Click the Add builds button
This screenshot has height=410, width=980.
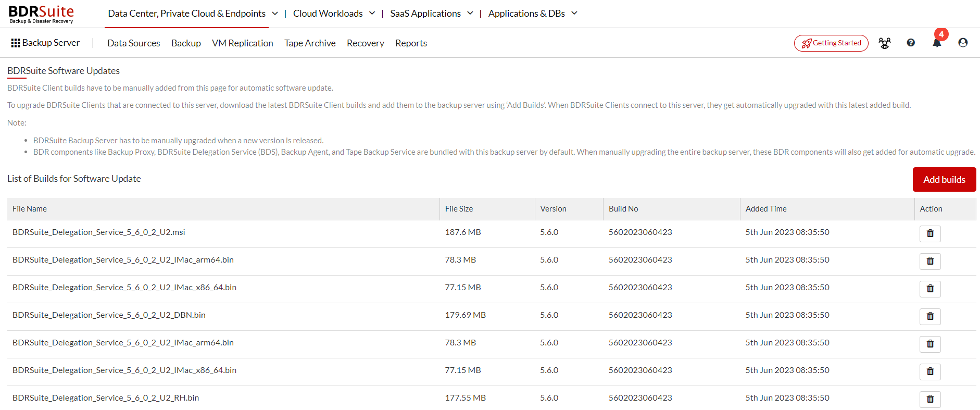[x=944, y=179]
